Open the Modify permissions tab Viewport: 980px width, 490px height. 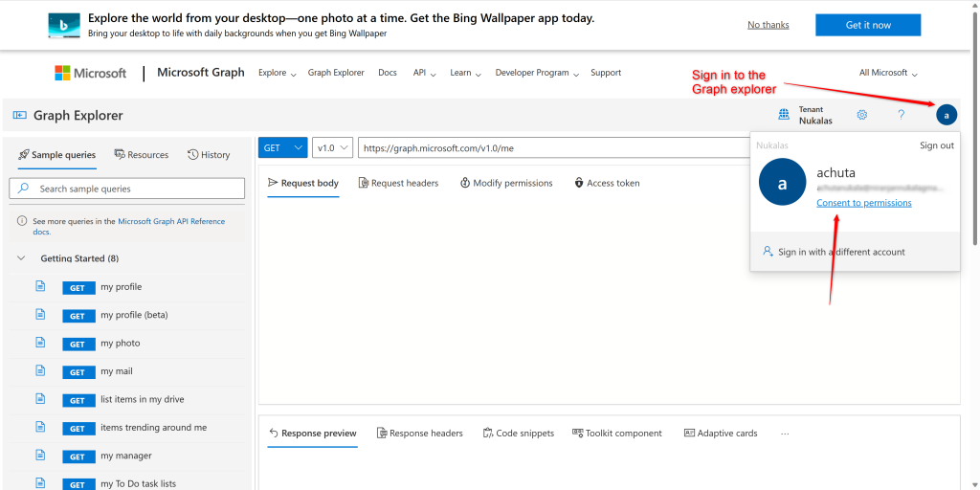tap(506, 183)
